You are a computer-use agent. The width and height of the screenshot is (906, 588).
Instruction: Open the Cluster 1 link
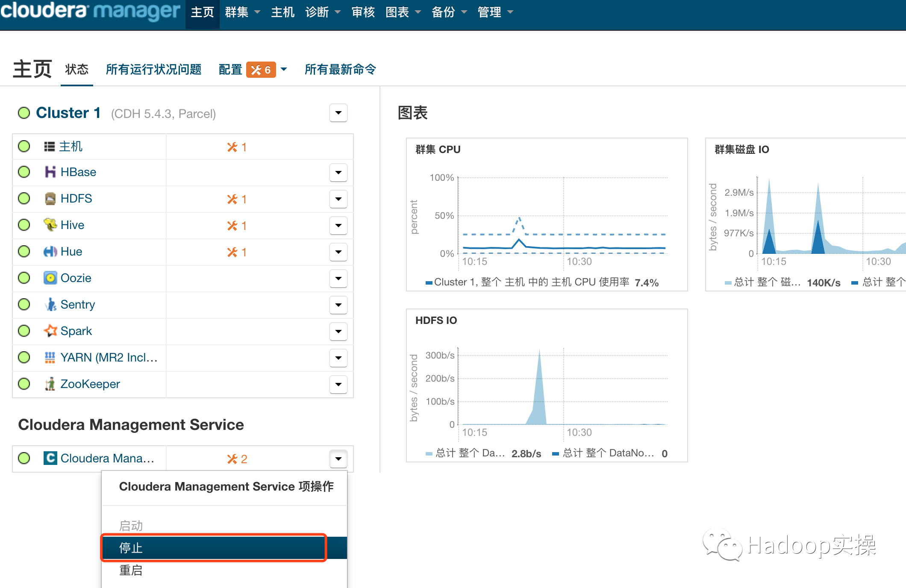[x=68, y=113]
